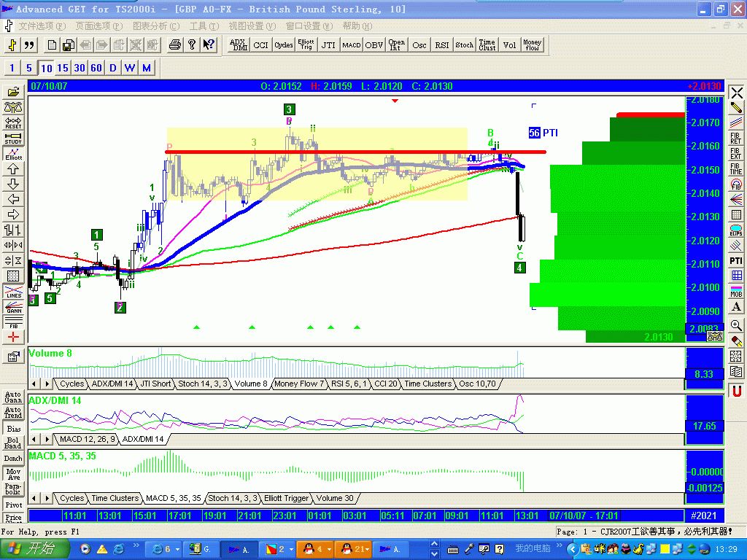Switch to 1 minute timeframe
This screenshot has width=747, height=560.
tap(12, 68)
